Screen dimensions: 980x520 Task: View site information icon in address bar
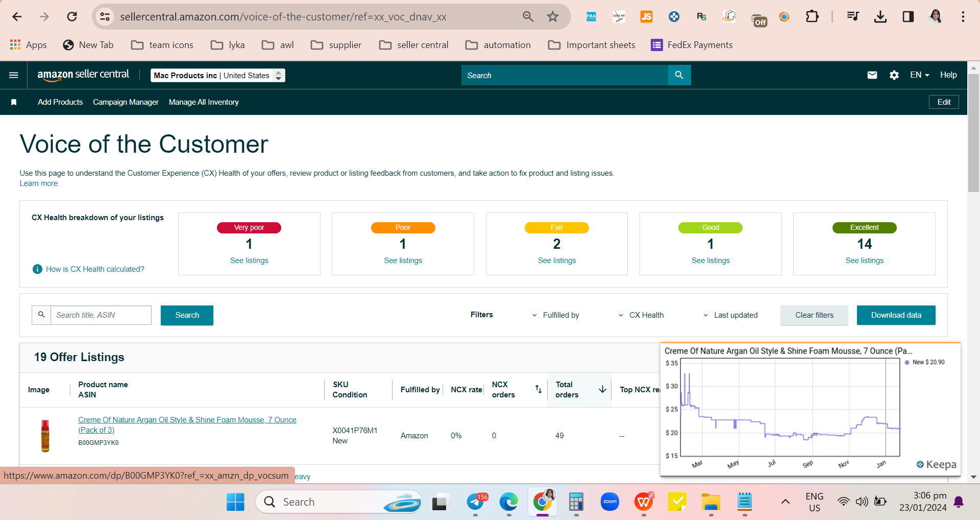click(105, 17)
